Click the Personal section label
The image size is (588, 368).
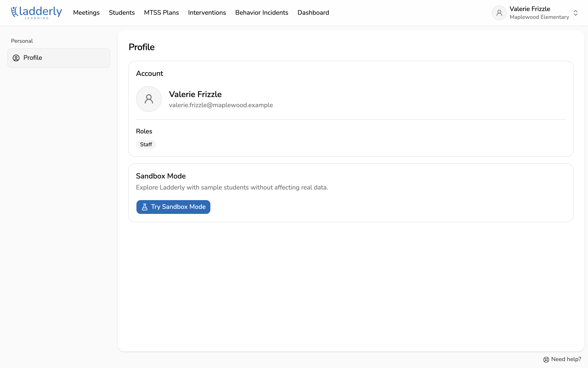[x=22, y=41]
